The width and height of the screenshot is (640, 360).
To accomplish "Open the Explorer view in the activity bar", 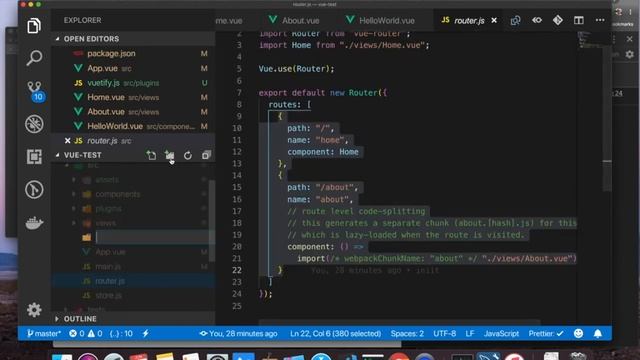I will [34, 26].
